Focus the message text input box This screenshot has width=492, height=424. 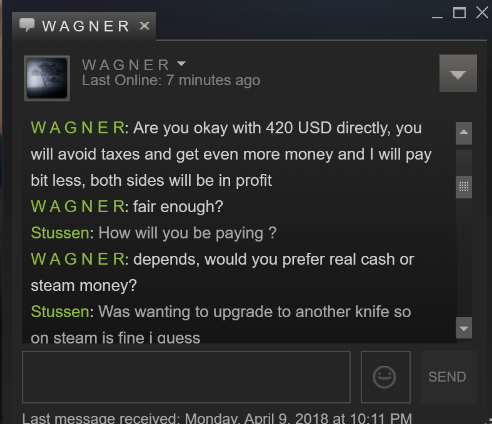point(186,377)
